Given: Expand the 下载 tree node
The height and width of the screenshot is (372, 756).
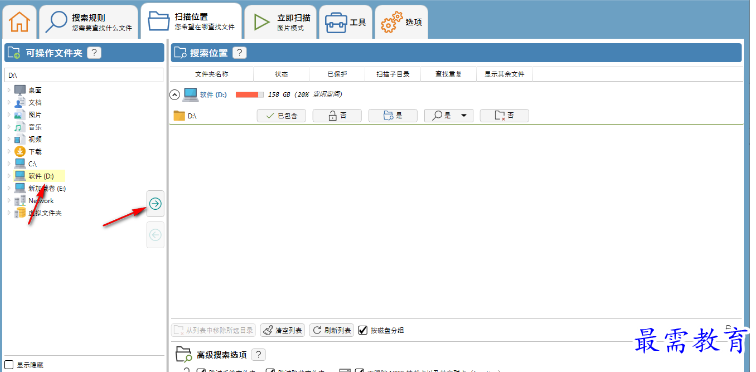Looking at the screenshot, I should [9, 151].
